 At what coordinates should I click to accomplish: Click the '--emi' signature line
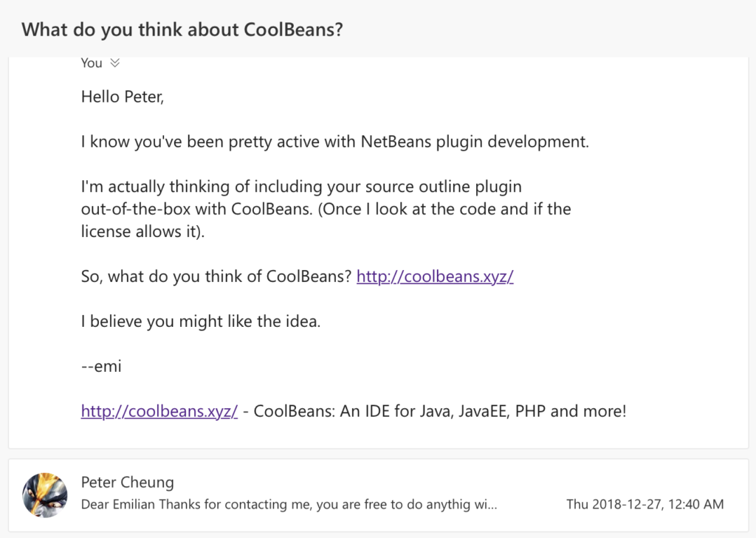point(101,366)
